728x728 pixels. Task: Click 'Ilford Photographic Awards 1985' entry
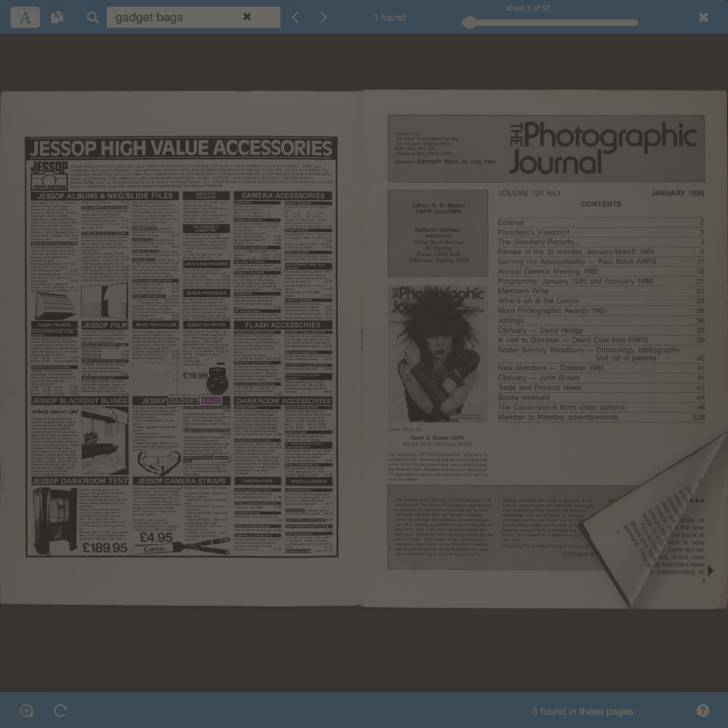pos(601,311)
